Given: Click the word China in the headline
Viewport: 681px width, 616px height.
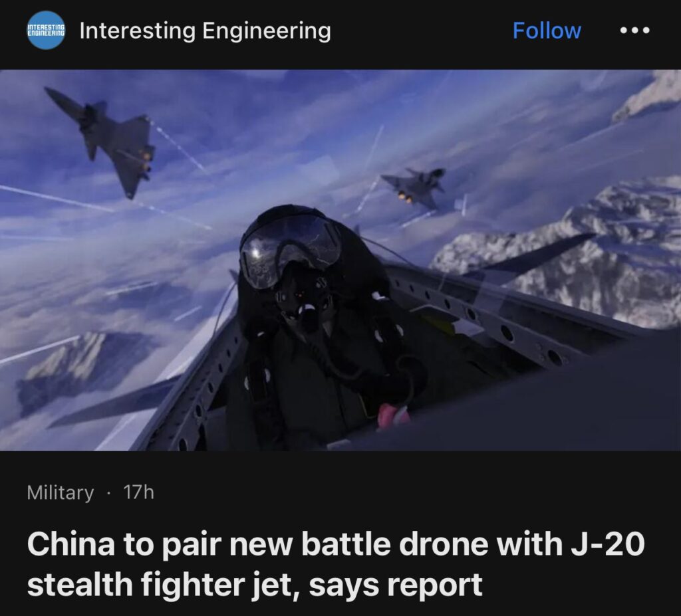Looking at the screenshot, I should point(70,544).
